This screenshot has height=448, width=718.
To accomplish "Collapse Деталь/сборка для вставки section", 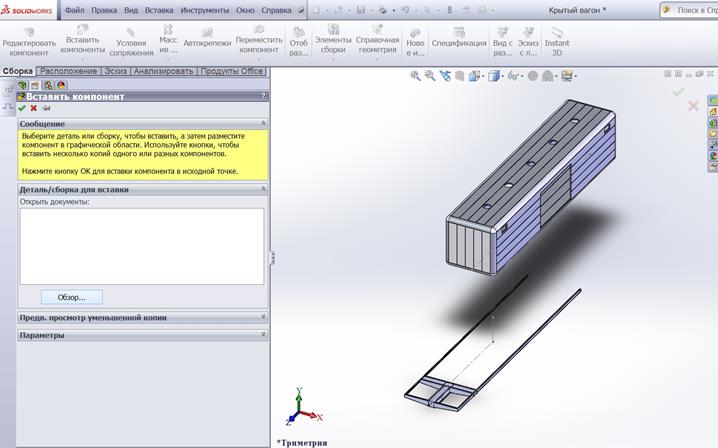I will (x=263, y=188).
